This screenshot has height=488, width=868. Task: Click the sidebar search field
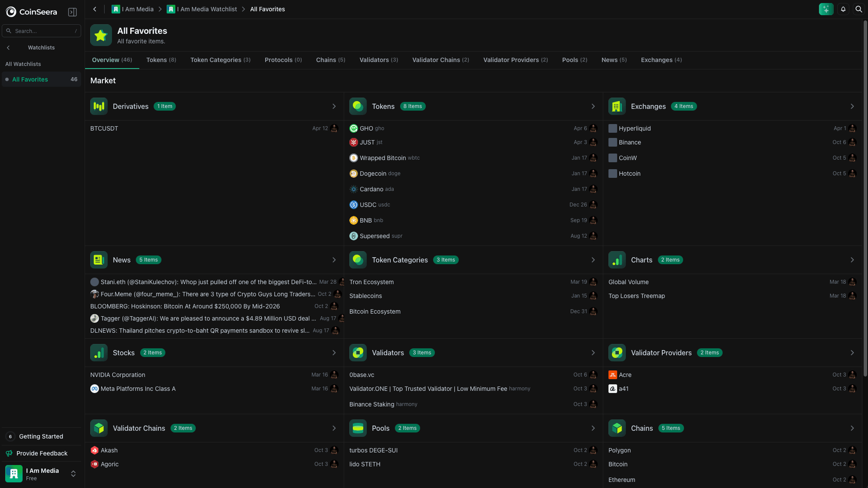coord(41,31)
